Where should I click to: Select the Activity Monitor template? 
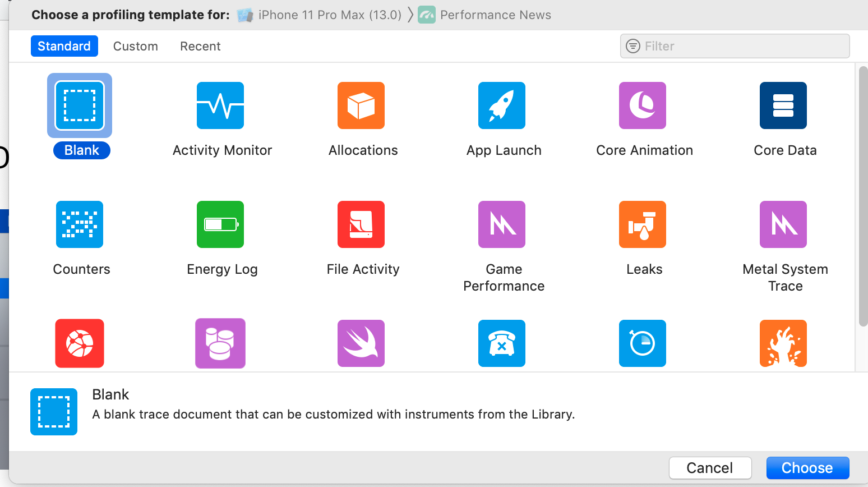pos(220,105)
